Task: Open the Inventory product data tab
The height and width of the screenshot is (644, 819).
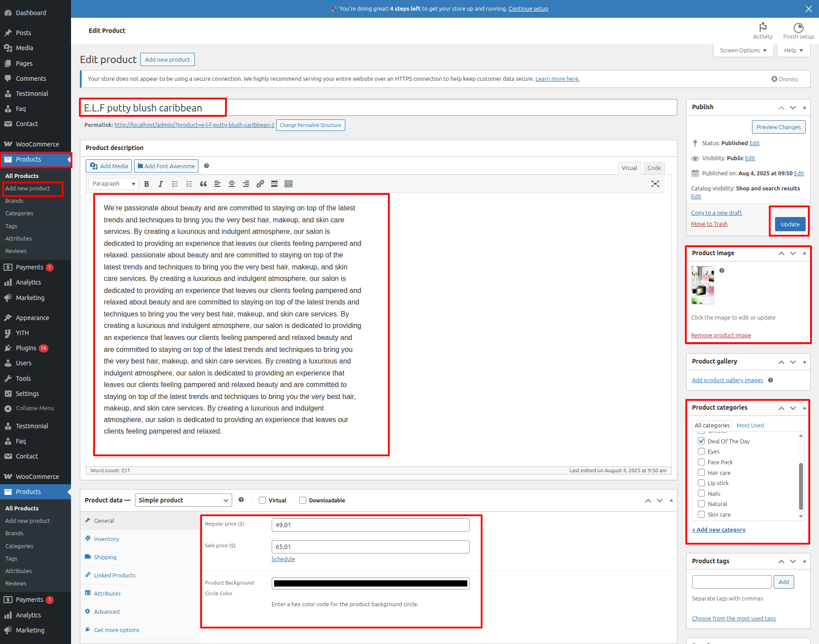Action: pyautogui.click(x=106, y=539)
